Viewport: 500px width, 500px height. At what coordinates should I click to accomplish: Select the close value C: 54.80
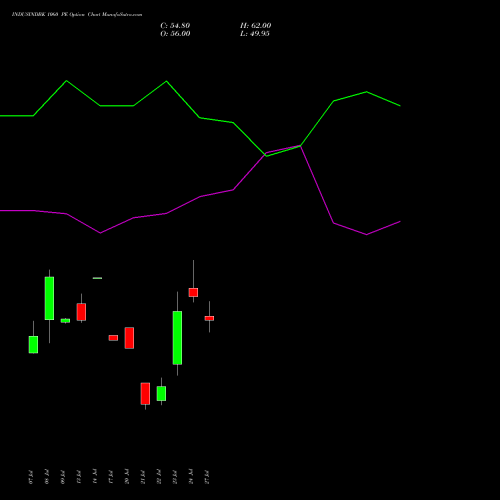pos(175,26)
